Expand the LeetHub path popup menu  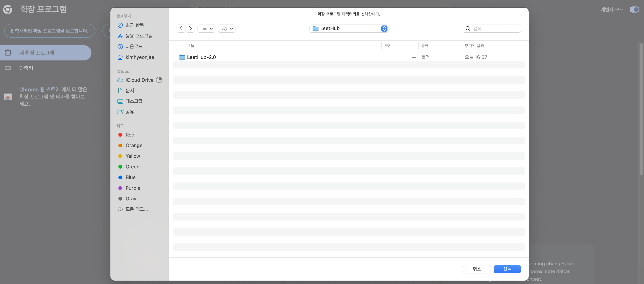(349, 28)
